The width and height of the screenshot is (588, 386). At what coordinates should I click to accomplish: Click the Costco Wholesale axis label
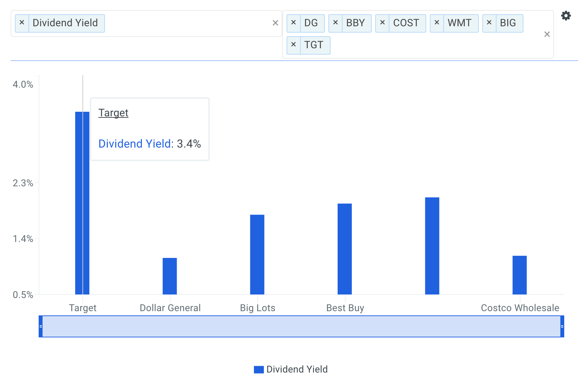(x=520, y=308)
